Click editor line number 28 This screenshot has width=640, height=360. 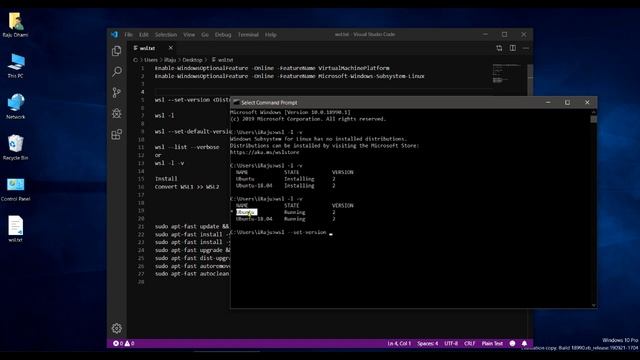coord(141,282)
